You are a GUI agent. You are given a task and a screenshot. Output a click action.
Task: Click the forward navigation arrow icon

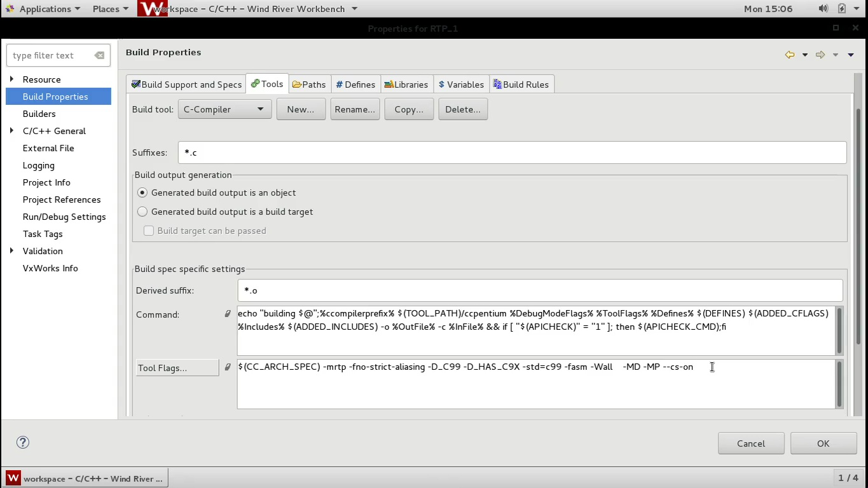(820, 55)
